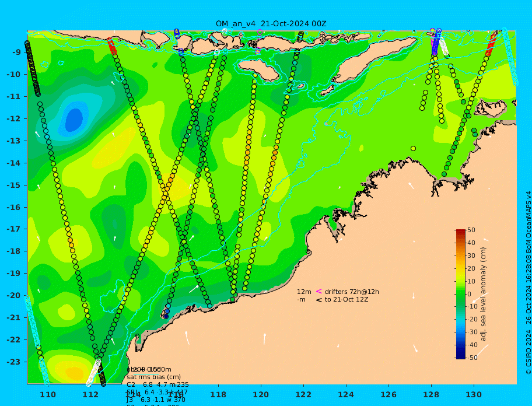Screen dimensions: 532x406
Task: Click latitude axis label -16
Action: [x=14, y=207]
